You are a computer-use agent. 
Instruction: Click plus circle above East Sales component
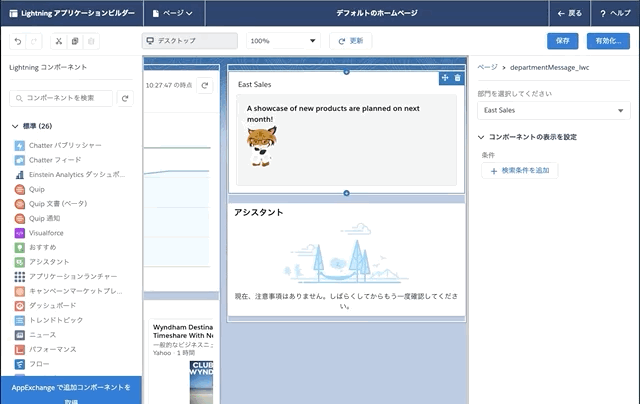[x=347, y=72]
